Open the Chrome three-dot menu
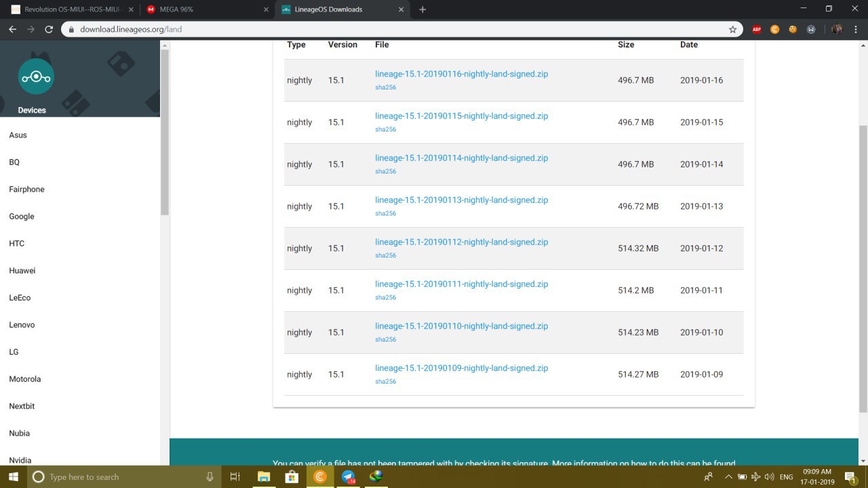This screenshot has width=868, height=488. pos(856,29)
